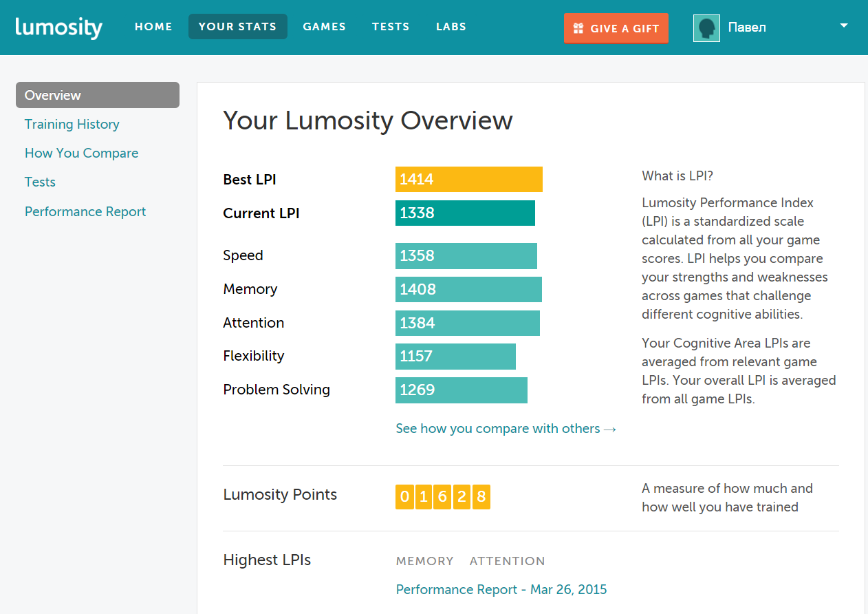Click the Flexibility label

(x=254, y=356)
